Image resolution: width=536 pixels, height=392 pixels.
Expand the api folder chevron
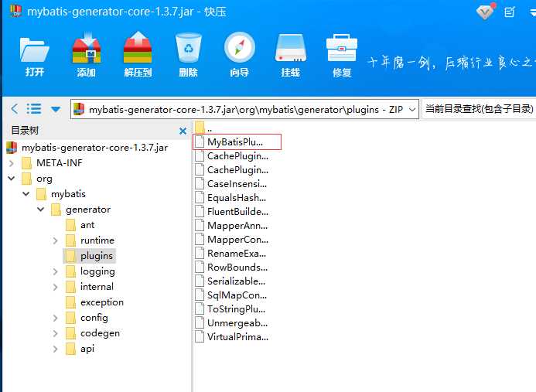(56, 349)
